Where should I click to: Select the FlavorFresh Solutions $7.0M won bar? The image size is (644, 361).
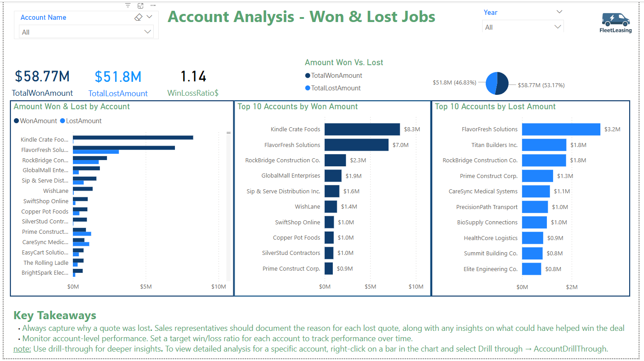coord(357,145)
